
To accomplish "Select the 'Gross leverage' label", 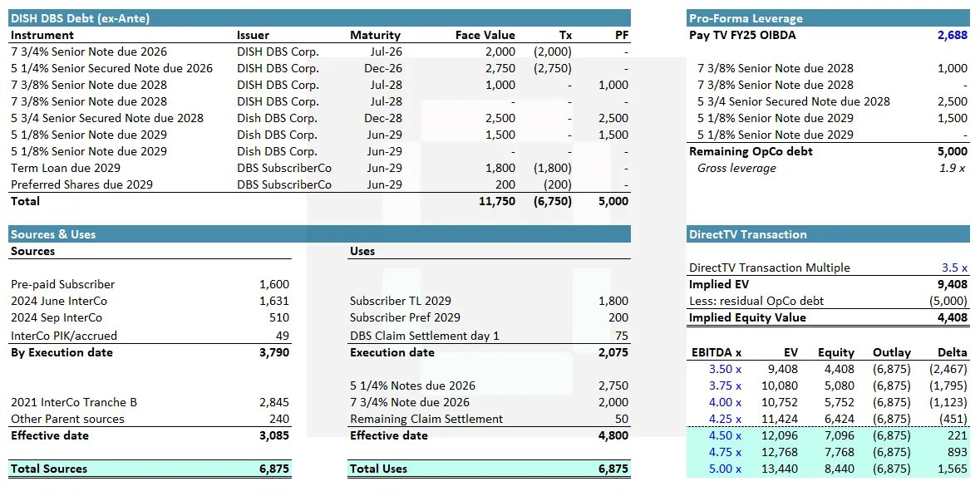I will tap(737, 168).
